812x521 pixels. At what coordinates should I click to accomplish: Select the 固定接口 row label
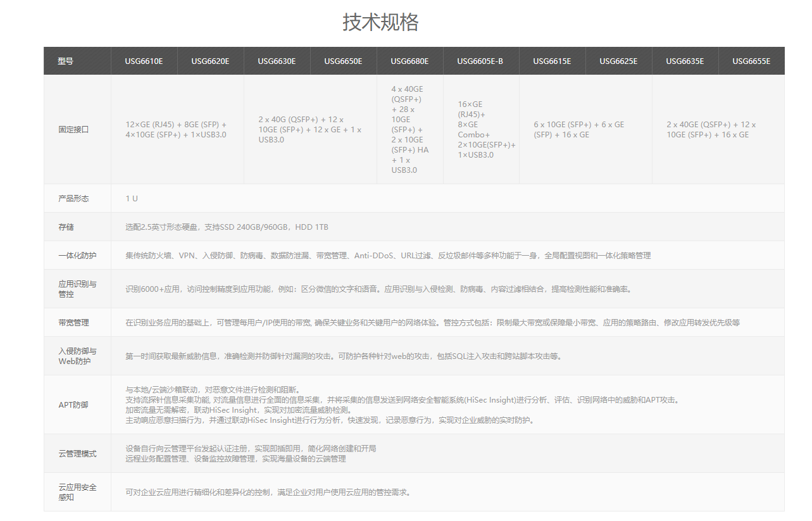point(73,130)
